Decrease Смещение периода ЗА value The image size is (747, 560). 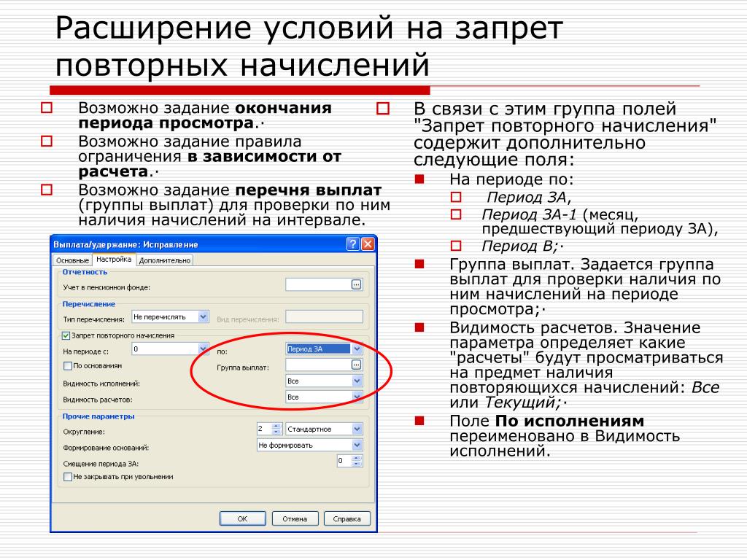click(x=357, y=464)
